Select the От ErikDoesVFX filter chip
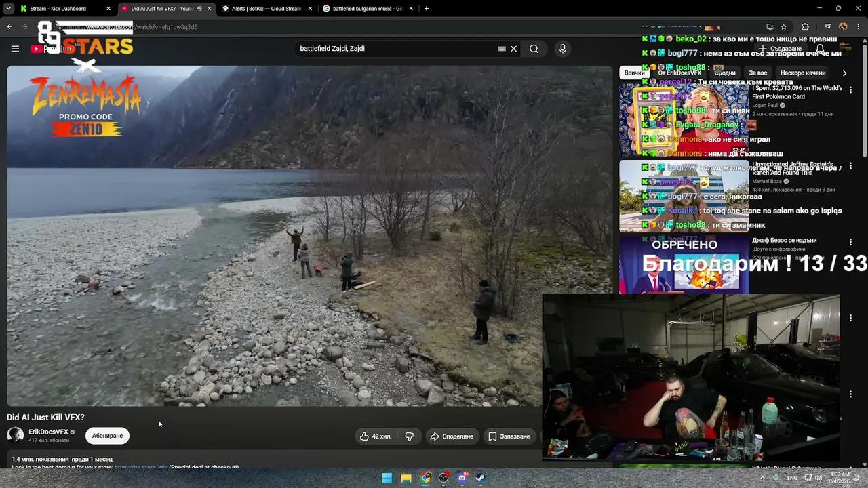Image resolution: width=868 pixels, height=488 pixels. 679,73
